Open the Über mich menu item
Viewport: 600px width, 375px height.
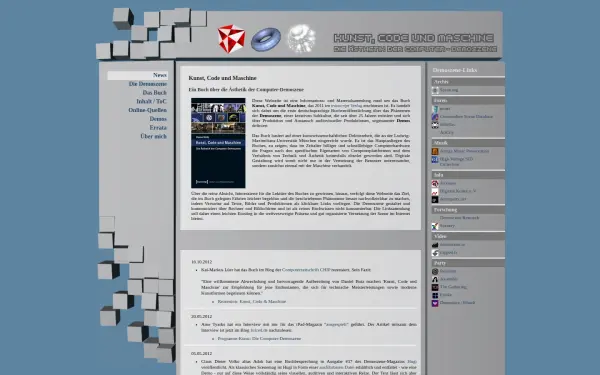point(153,136)
